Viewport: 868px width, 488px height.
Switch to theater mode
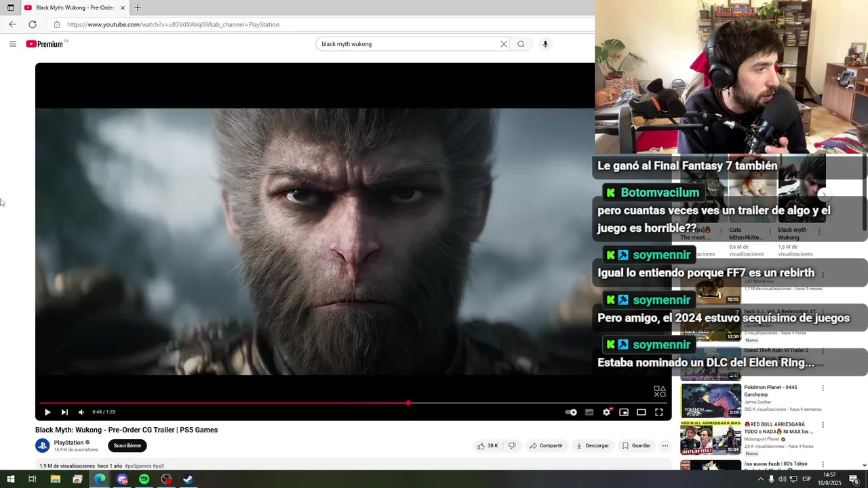[641, 412]
